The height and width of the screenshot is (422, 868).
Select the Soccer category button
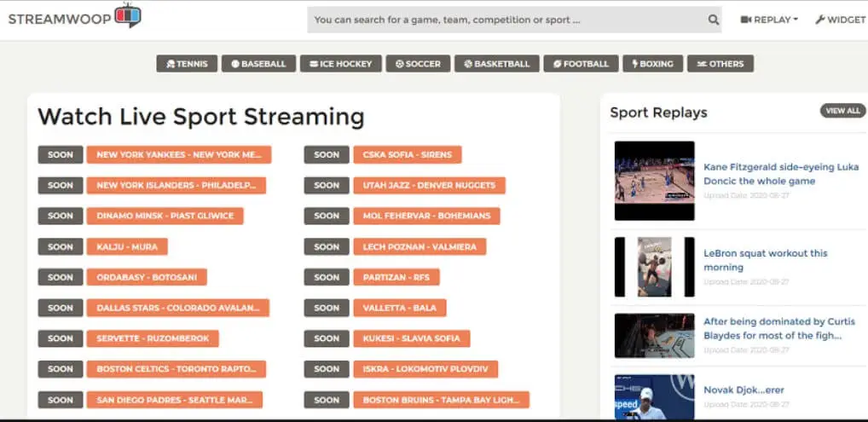coord(418,64)
